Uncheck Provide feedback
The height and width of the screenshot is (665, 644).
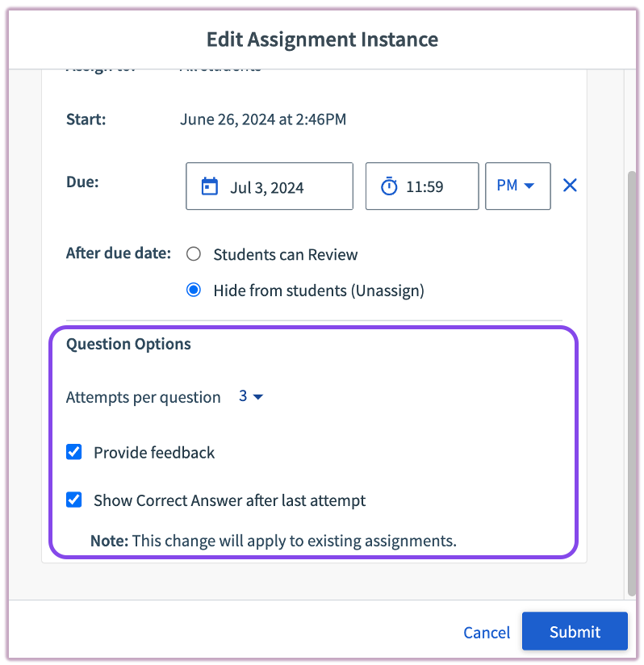click(x=73, y=452)
